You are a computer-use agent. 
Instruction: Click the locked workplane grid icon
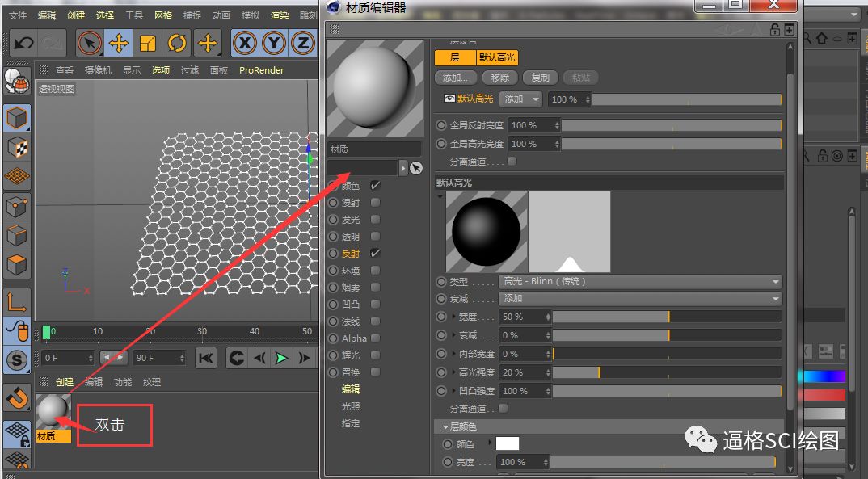pos(17,433)
